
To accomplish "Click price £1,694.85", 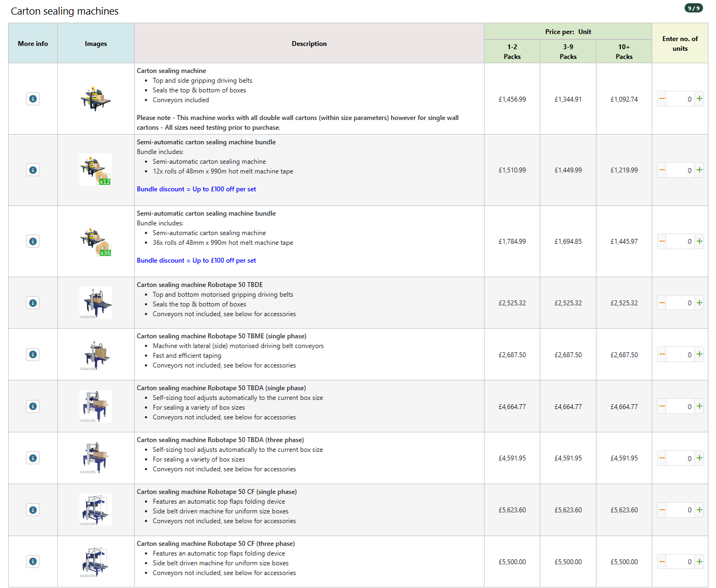I will click(568, 242).
